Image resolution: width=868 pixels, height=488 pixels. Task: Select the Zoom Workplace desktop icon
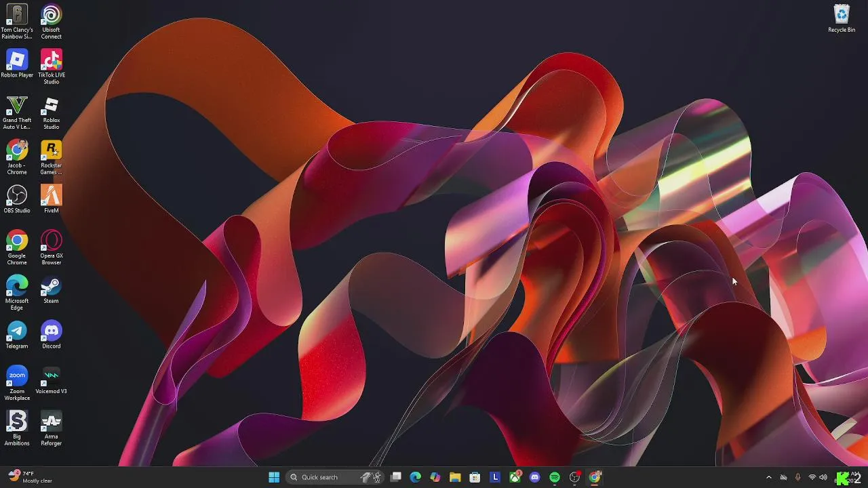point(17,383)
